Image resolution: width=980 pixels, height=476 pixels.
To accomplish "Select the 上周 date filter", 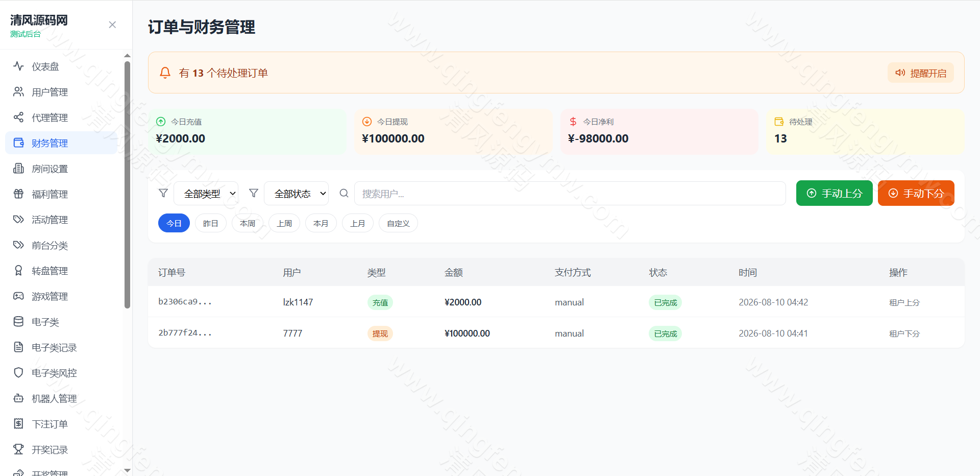I will click(x=284, y=223).
